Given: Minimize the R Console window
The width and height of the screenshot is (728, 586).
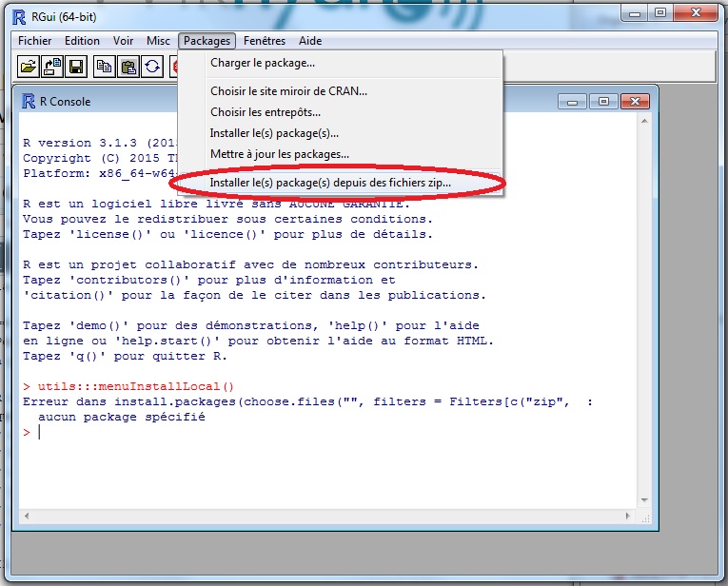Looking at the screenshot, I should (573, 102).
